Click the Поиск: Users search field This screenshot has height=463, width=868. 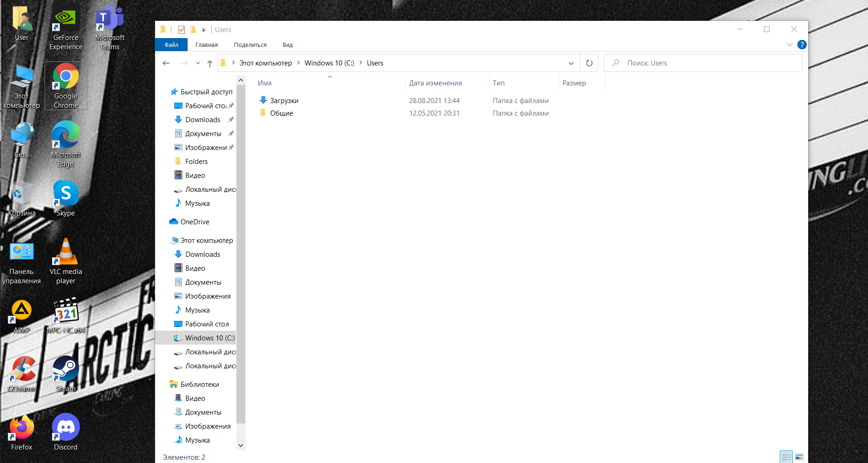[703, 63]
